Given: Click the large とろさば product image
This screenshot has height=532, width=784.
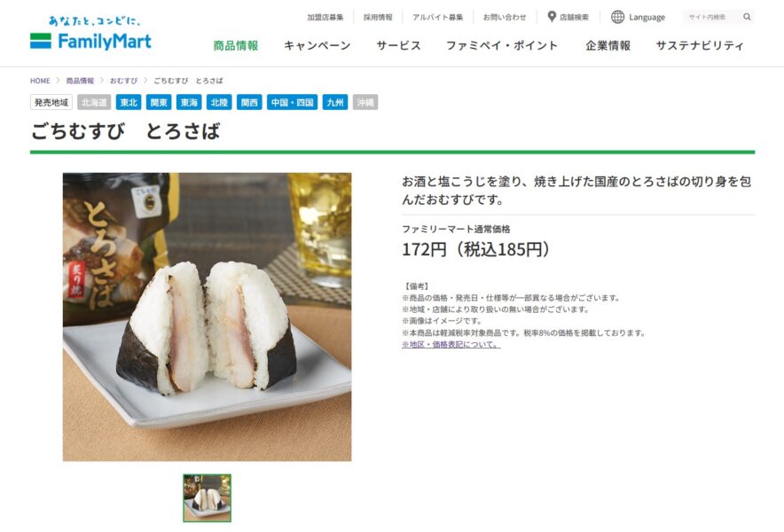Looking at the screenshot, I should pyautogui.click(x=207, y=317).
